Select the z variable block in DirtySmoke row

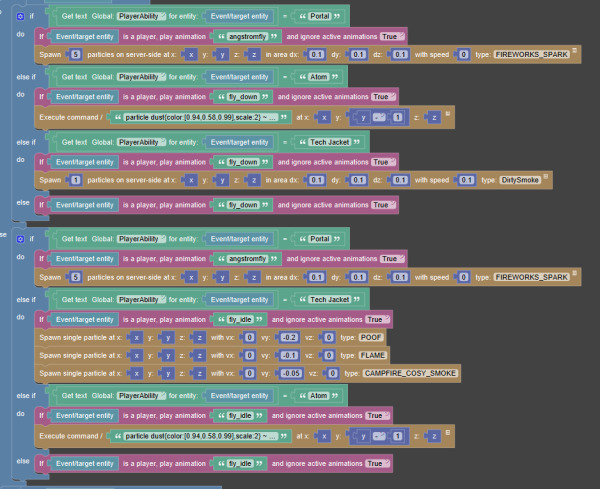[x=254, y=180]
